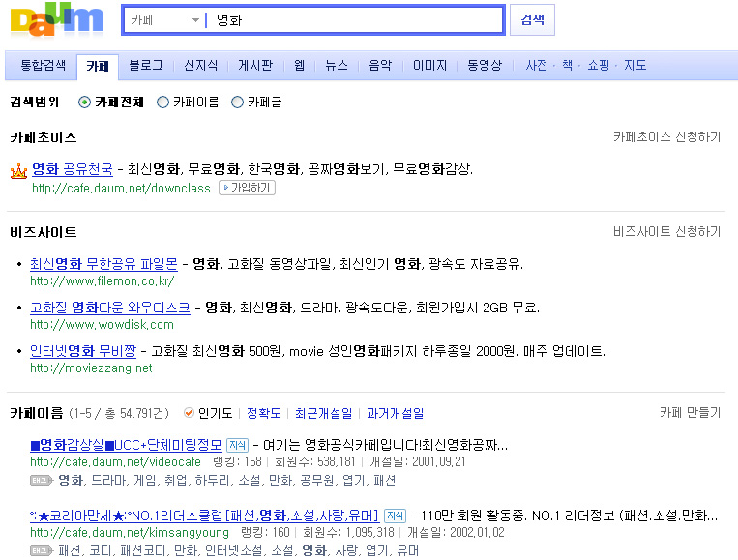738x560 pixels.
Task: Open the 쇼핑 tab
Action: [599, 65]
